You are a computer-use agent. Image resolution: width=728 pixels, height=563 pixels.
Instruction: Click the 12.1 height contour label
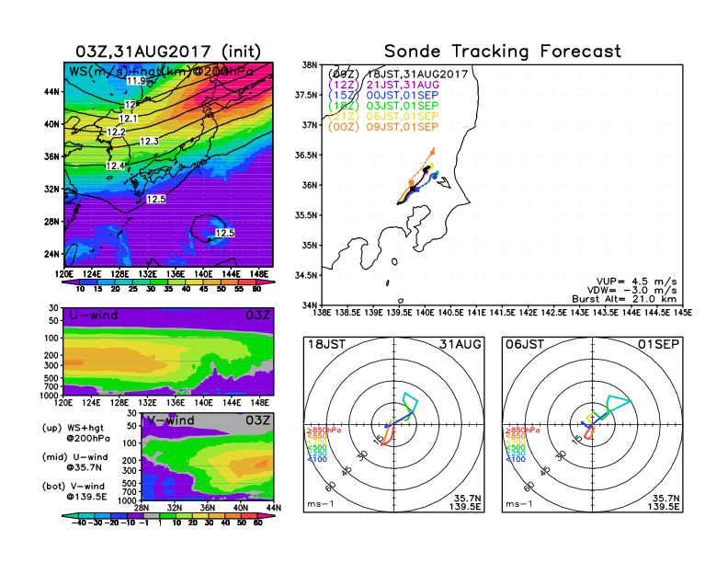click(128, 119)
